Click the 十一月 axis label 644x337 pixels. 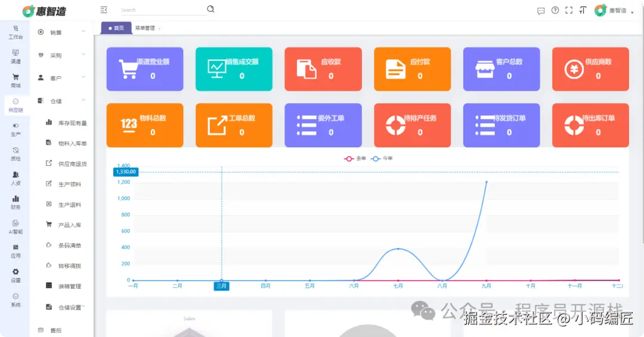574,286
